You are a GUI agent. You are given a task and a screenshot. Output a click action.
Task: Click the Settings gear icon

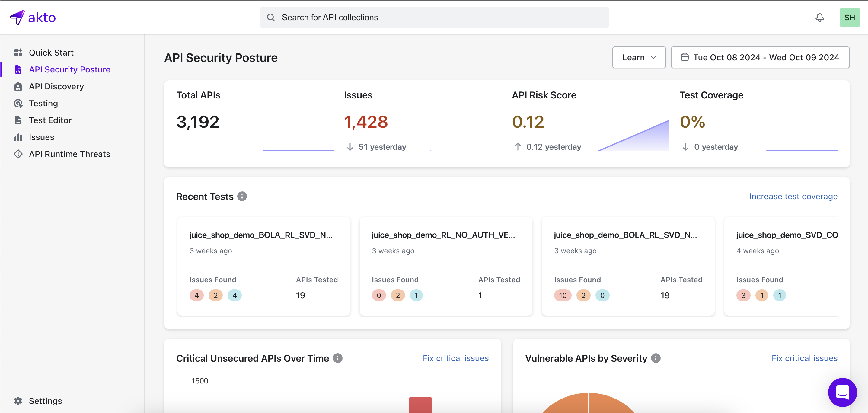(x=18, y=401)
